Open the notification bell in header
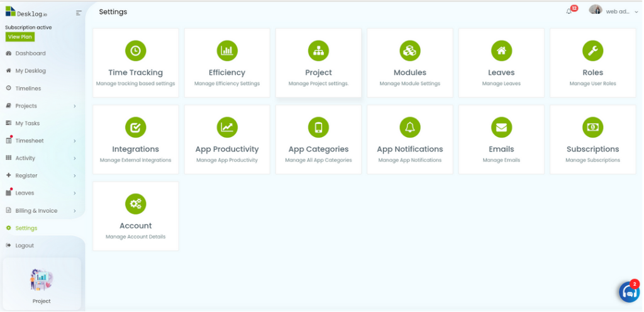The image size is (644, 312). (569, 11)
